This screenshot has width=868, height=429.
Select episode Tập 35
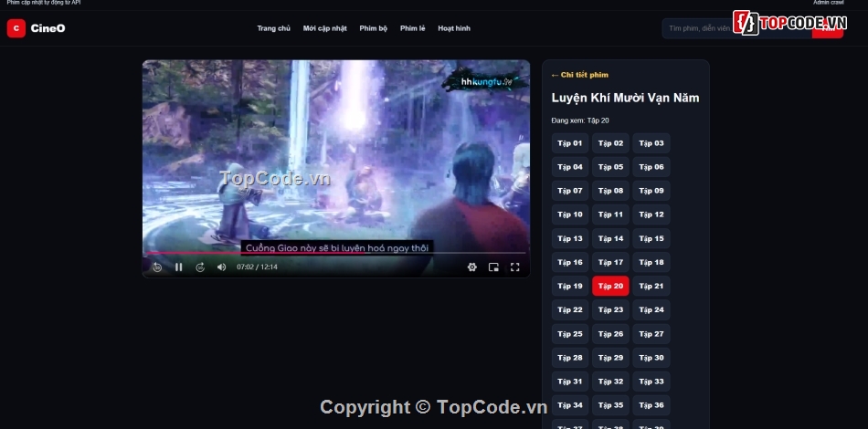point(610,405)
